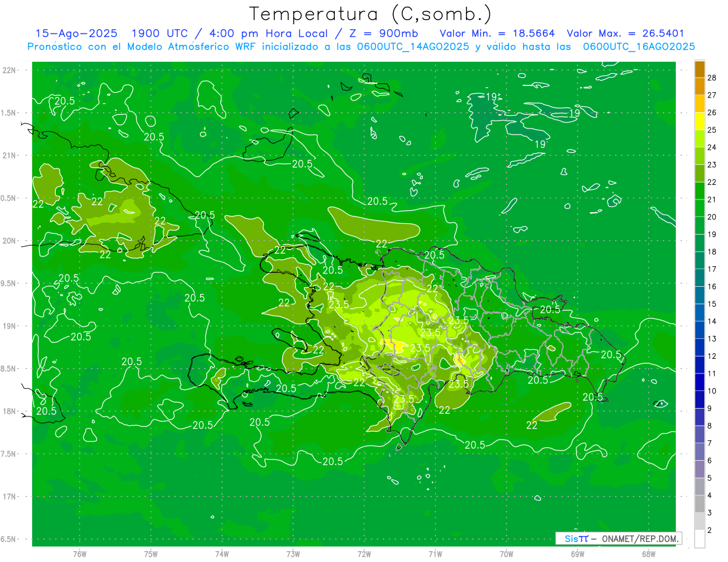Click legend value 27
Screen dimensions: 728x562
712,95
